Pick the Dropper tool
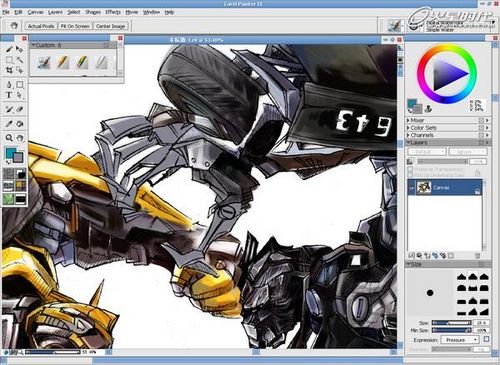 click(9, 124)
